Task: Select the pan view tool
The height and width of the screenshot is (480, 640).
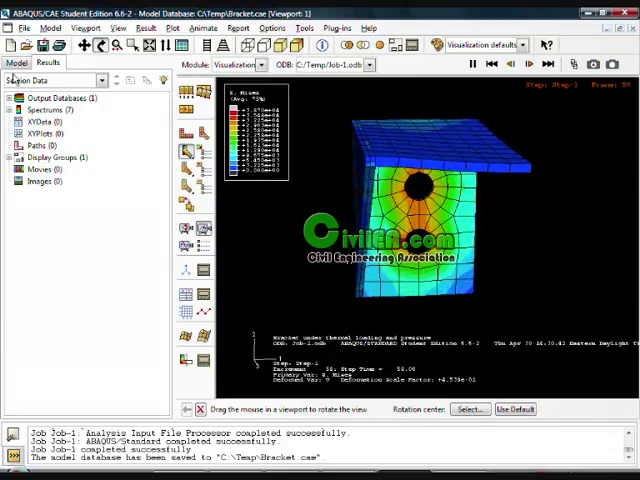Action: (85, 45)
